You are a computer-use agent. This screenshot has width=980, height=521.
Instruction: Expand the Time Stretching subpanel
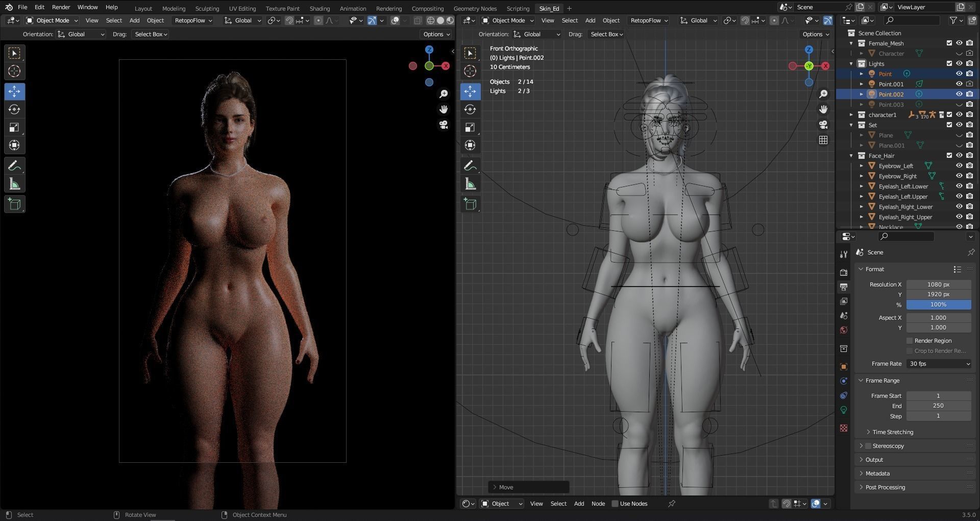pyautogui.click(x=893, y=432)
